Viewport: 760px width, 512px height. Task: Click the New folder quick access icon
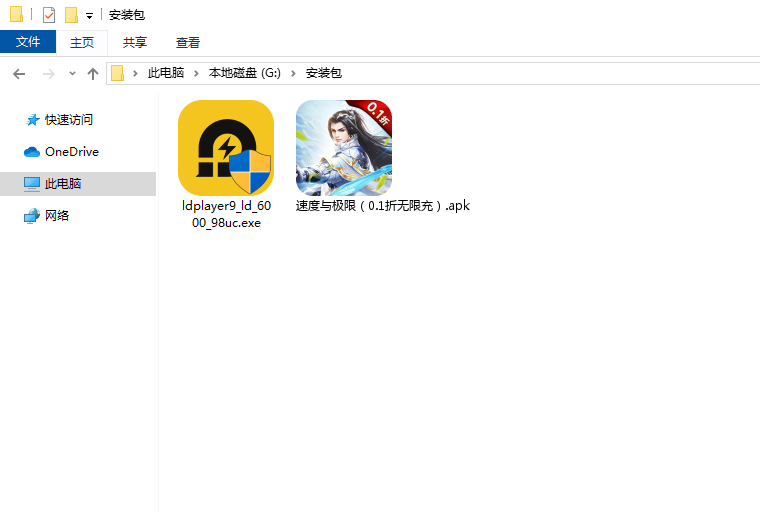(71, 15)
